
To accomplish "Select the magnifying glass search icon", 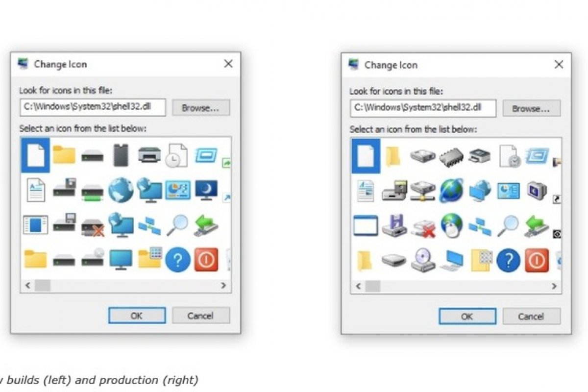I will [x=178, y=225].
